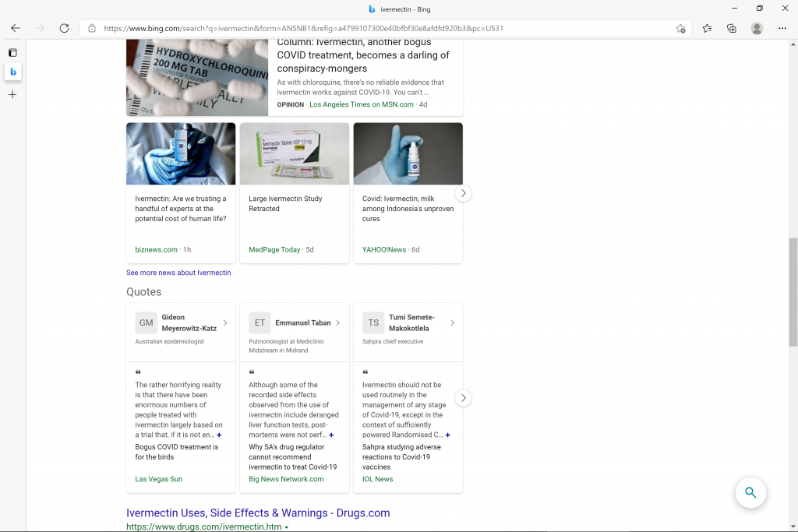This screenshot has height=532, width=798.
Task: Open drugs.com URL dropdown arrow
Action: pos(287,527)
